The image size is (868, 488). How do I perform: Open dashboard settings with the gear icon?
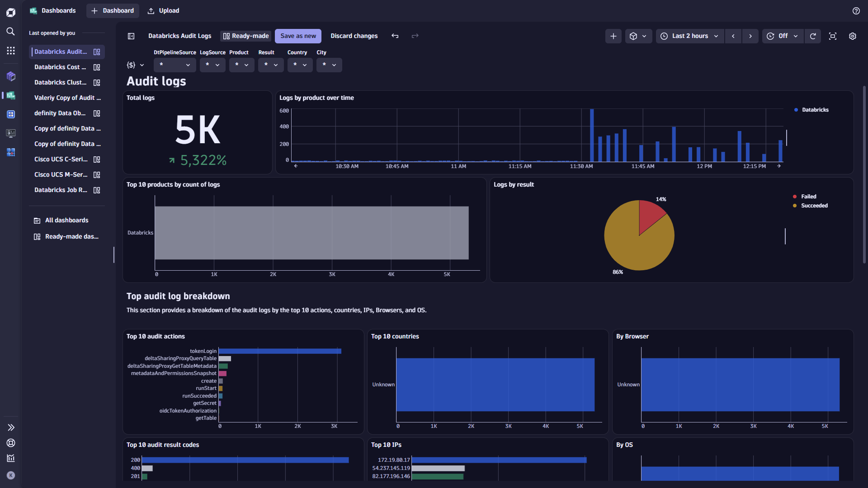pos(853,36)
